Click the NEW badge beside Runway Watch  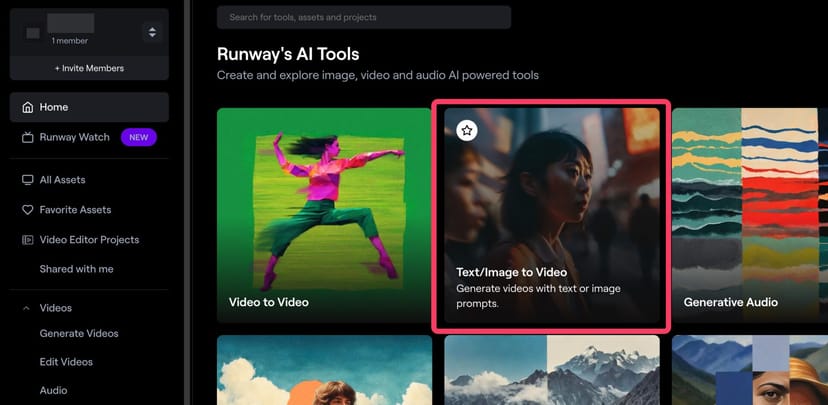pyautogui.click(x=138, y=137)
